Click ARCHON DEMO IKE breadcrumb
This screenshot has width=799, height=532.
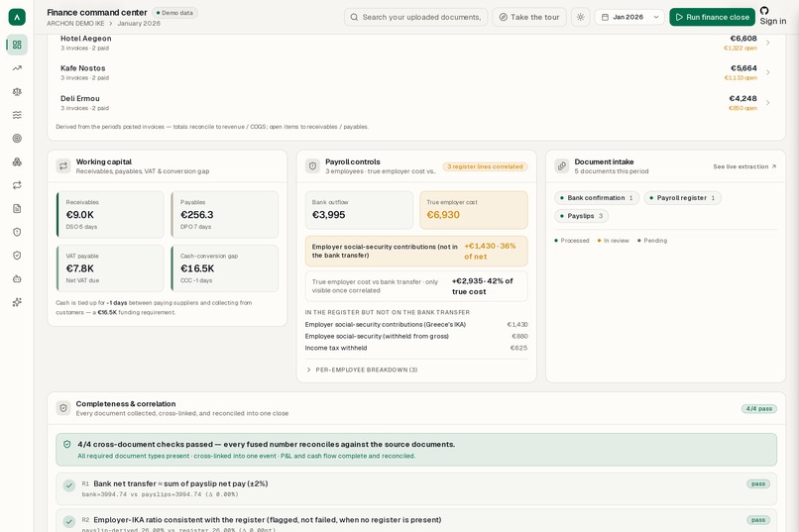coord(75,24)
